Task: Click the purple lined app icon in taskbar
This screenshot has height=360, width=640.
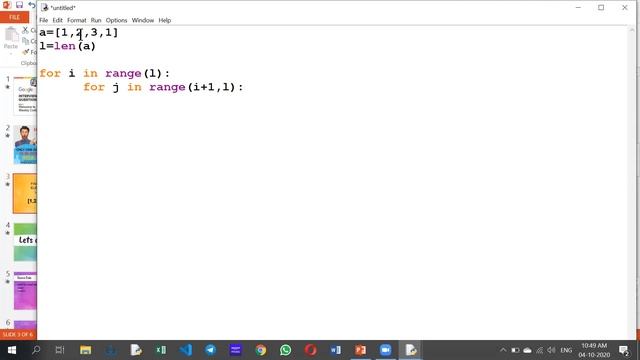Action: 236,350
